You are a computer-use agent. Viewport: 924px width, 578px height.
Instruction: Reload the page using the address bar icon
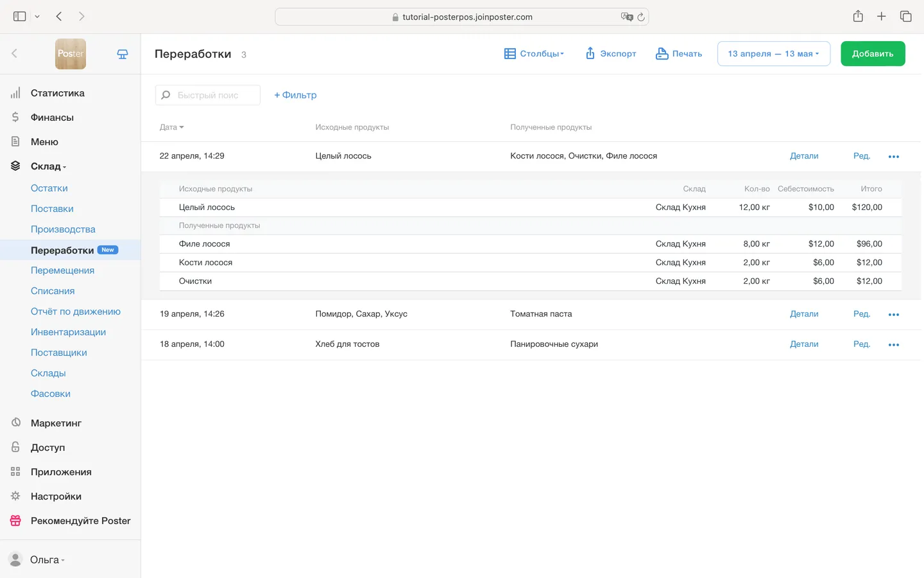(640, 17)
